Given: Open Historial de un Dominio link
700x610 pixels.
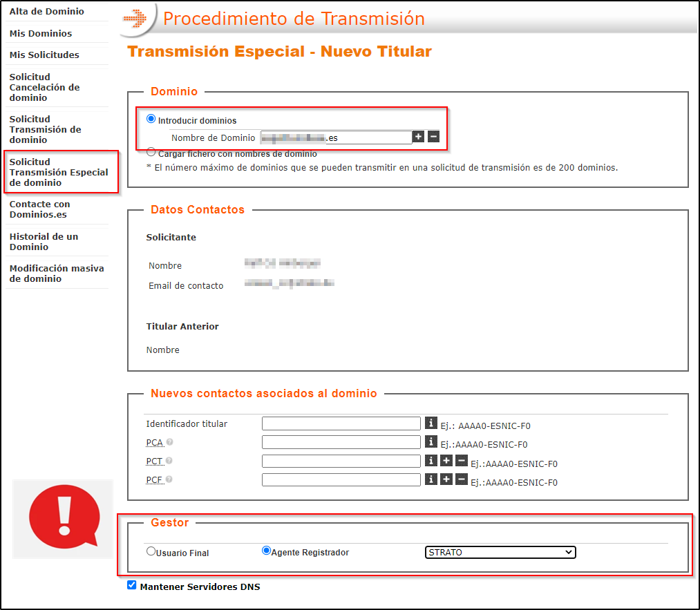Looking at the screenshot, I should 44,241.
